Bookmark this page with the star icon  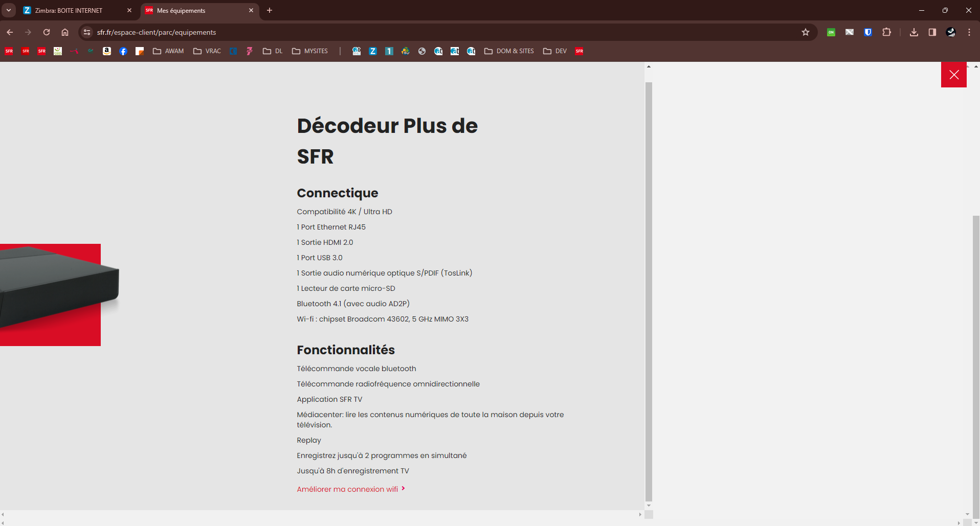click(x=806, y=32)
